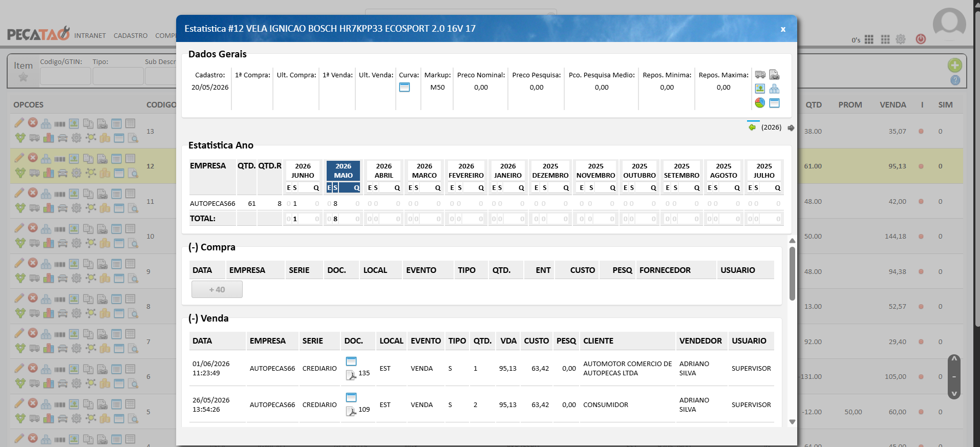Close the Estatistica #12 dialog

coord(783,29)
